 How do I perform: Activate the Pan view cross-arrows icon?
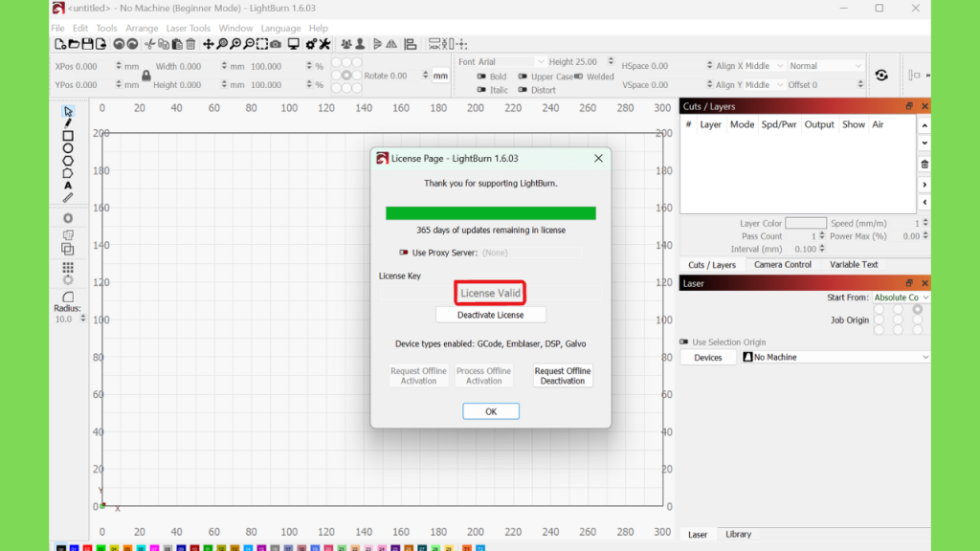(208, 44)
